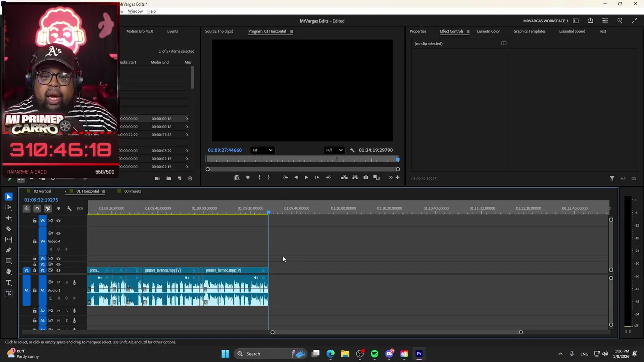Image resolution: width=644 pixels, height=362 pixels.
Task: Toggle V1 source patching button
Action: point(26,270)
